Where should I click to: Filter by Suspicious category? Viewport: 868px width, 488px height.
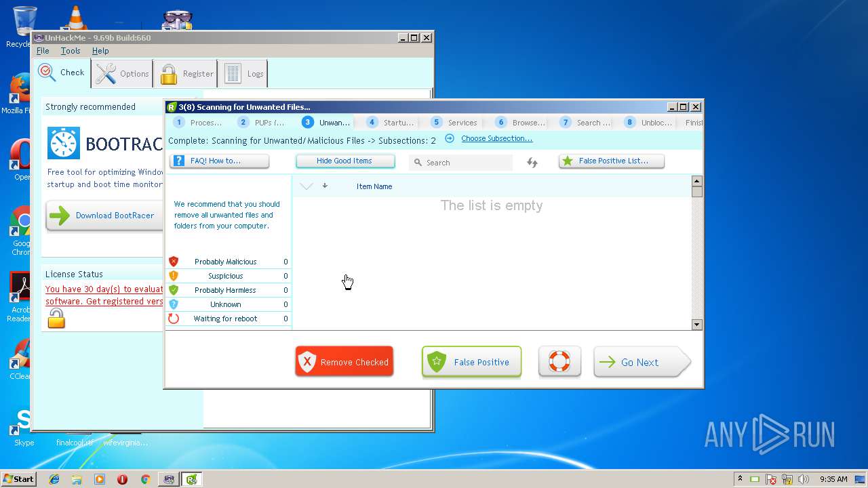[229, 276]
